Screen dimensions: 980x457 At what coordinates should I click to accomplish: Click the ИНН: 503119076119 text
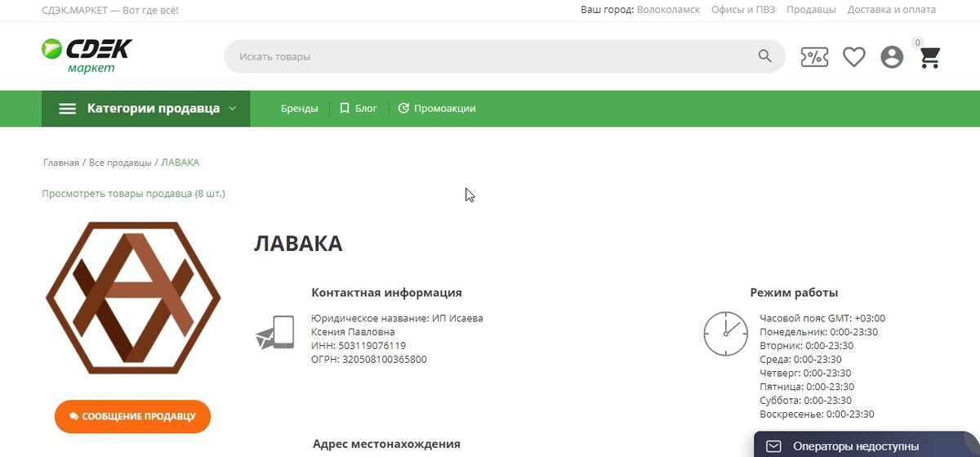(359, 346)
